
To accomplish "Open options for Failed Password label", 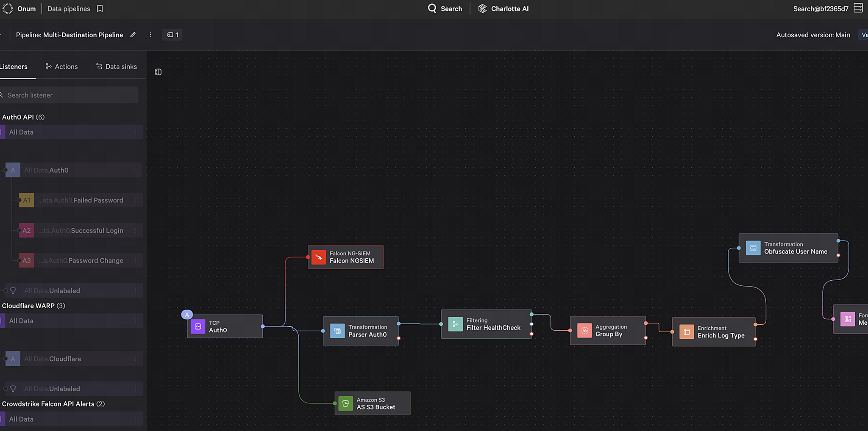I will [x=135, y=200].
